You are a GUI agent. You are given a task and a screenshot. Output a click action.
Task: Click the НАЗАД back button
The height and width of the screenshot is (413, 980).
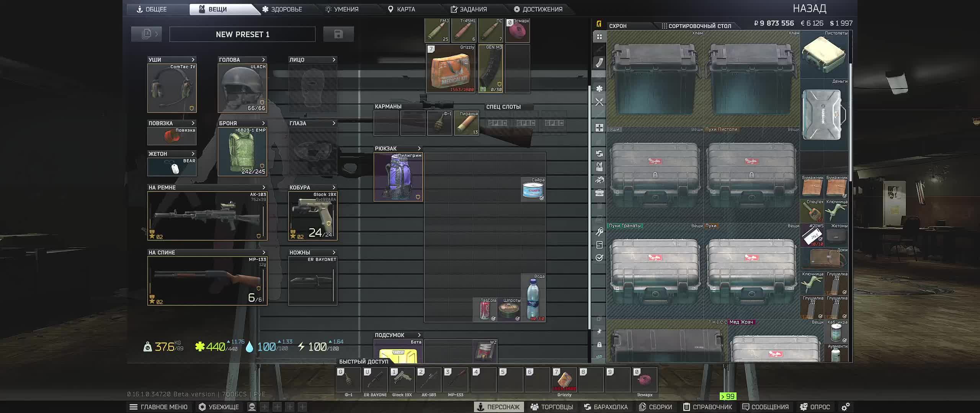click(x=809, y=8)
